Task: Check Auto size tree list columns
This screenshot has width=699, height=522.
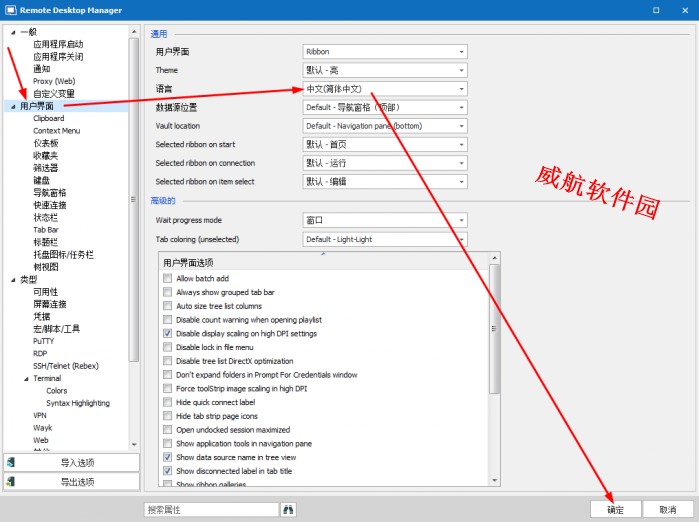Action: (x=168, y=306)
